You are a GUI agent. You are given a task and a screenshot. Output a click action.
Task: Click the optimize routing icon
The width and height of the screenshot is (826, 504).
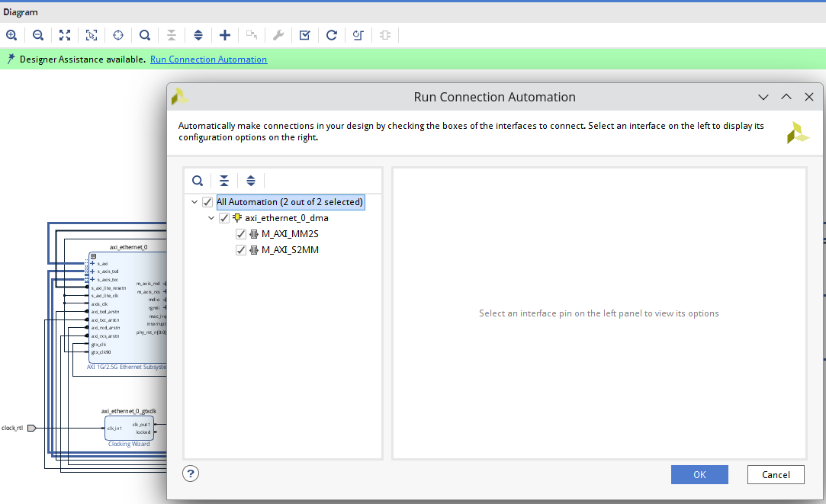click(385, 35)
